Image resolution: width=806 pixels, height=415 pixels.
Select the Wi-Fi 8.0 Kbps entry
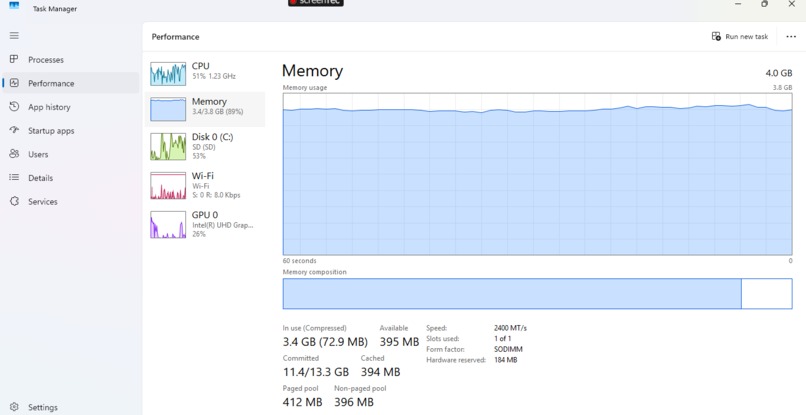point(205,186)
